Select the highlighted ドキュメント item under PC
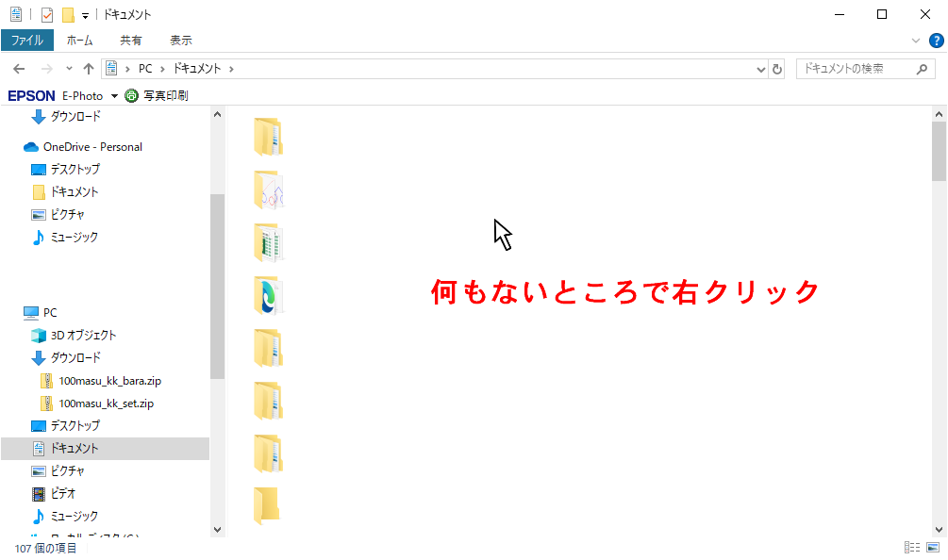The width and height of the screenshot is (948, 560). pos(106,448)
